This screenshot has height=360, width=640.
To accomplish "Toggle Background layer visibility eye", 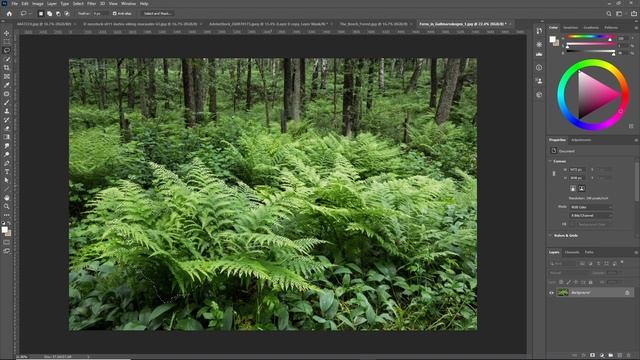I will (551, 293).
